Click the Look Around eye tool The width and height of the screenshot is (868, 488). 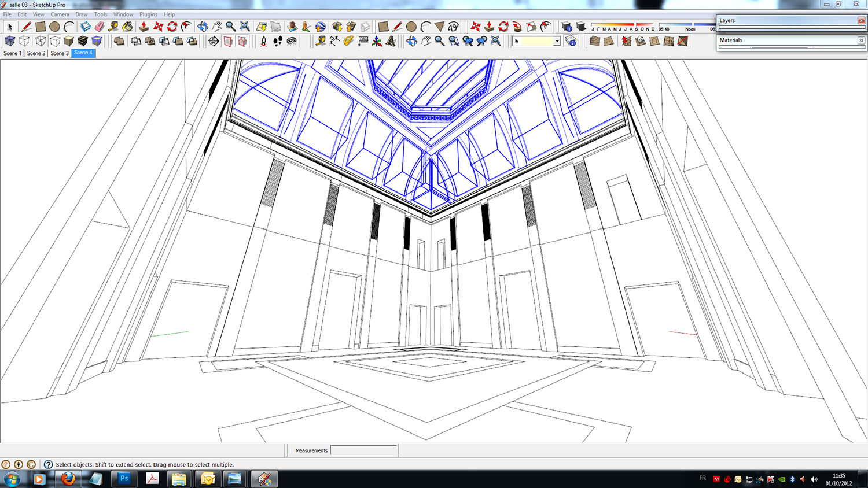[292, 41]
